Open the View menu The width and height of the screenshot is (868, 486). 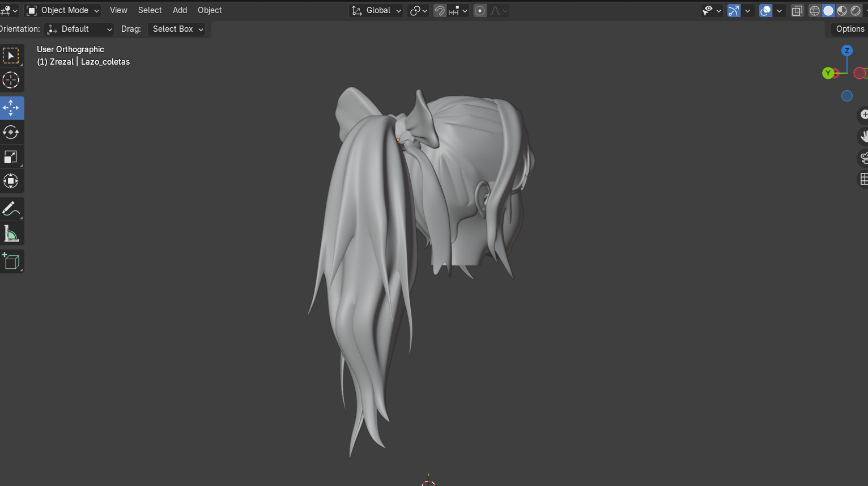pyautogui.click(x=118, y=10)
